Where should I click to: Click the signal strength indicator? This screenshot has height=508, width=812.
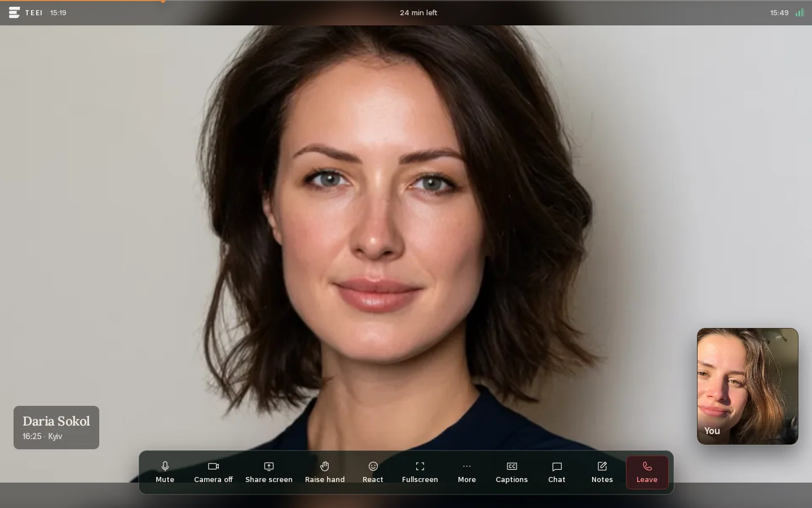(x=800, y=12)
